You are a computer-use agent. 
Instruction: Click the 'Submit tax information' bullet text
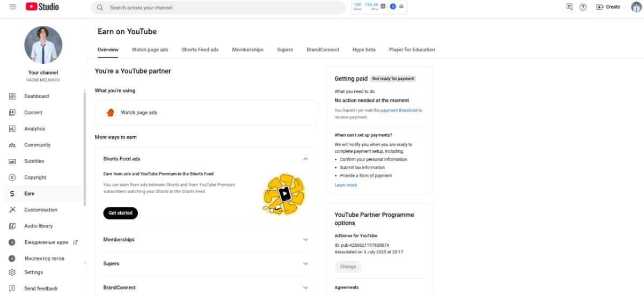[362, 167]
